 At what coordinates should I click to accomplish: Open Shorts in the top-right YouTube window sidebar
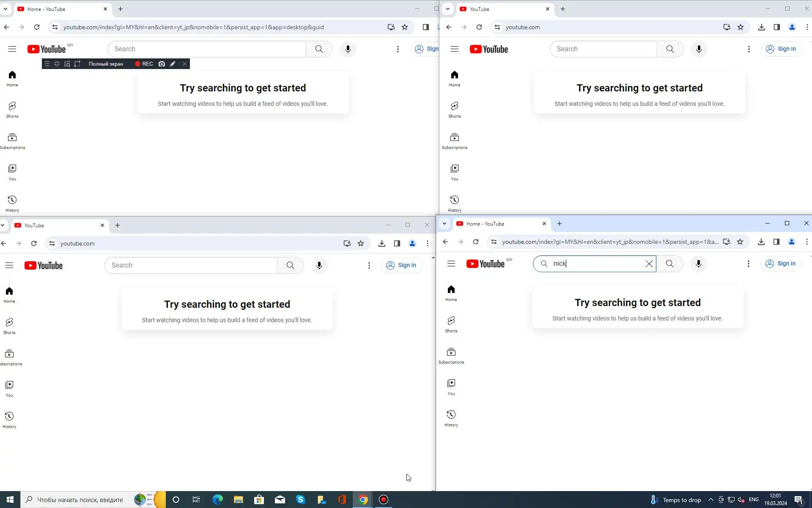tap(455, 109)
